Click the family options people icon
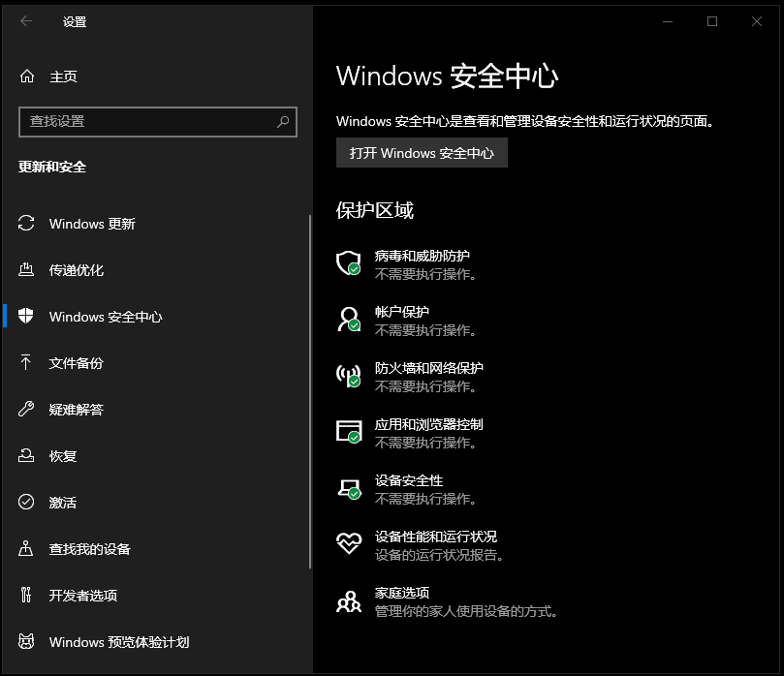Image resolution: width=784 pixels, height=676 pixels. pos(348,601)
